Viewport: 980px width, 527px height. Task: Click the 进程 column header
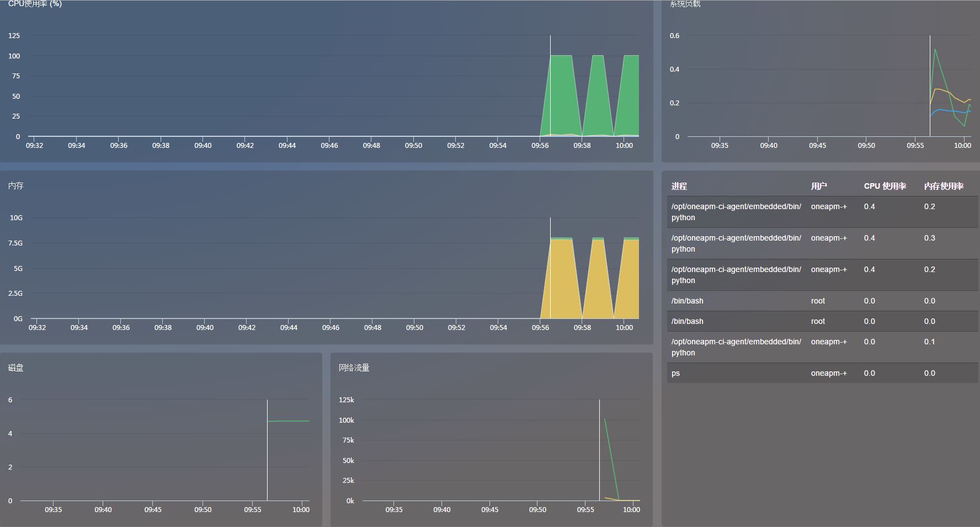(679, 187)
